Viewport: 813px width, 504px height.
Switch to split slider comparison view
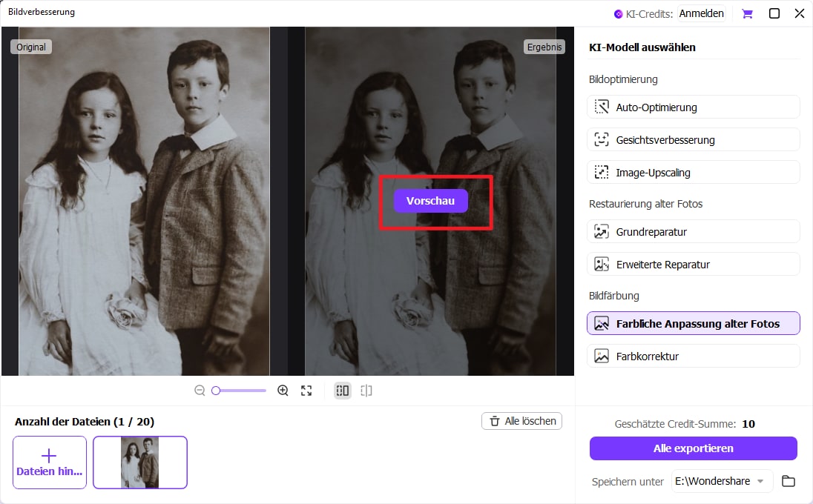pyautogui.click(x=366, y=391)
